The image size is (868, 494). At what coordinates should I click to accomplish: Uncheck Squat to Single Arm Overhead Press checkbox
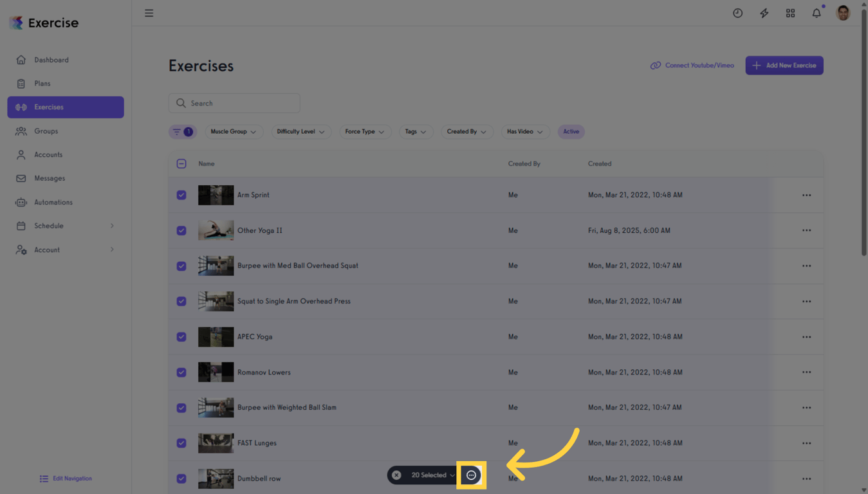pyautogui.click(x=181, y=301)
